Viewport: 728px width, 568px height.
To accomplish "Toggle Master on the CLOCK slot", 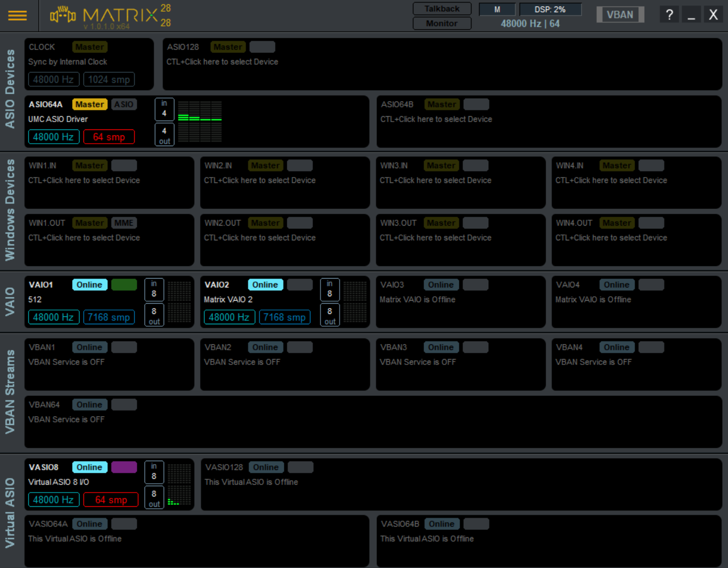I will (x=90, y=47).
